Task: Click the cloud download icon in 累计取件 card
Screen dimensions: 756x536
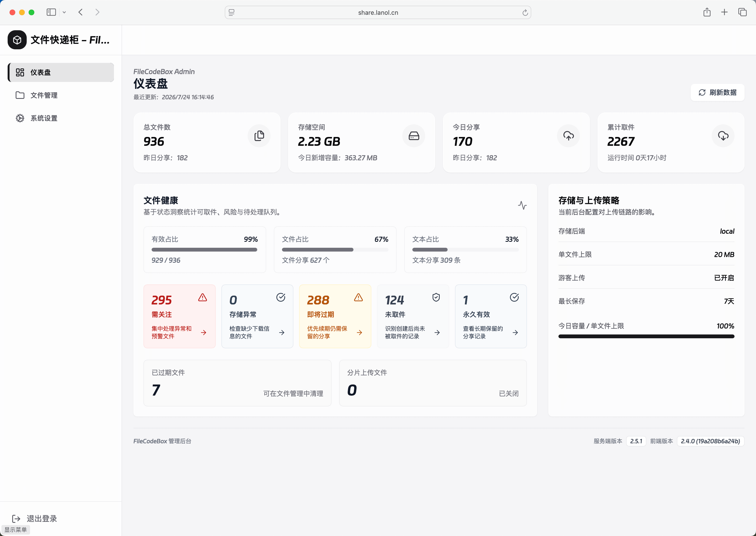Action: (723, 136)
